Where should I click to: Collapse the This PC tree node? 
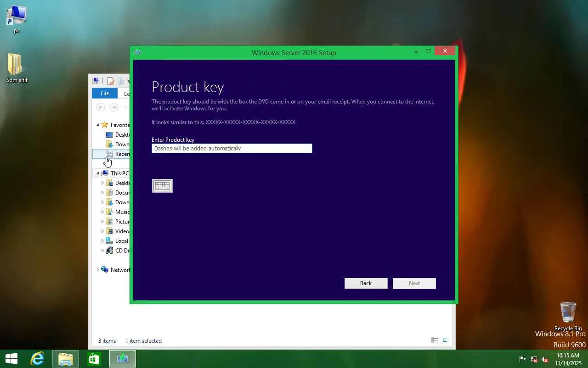click(x=98, y=173)
